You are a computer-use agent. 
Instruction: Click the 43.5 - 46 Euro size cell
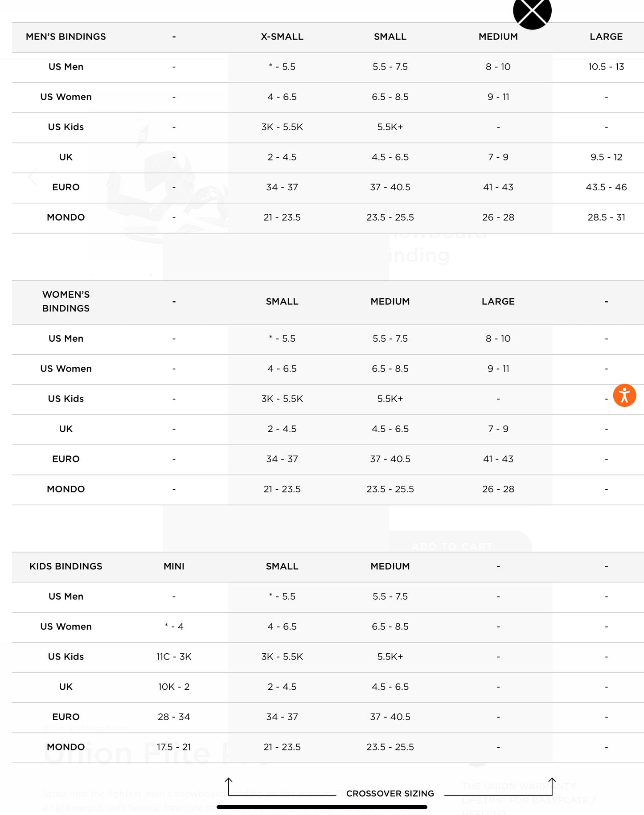tap(606, 187)
